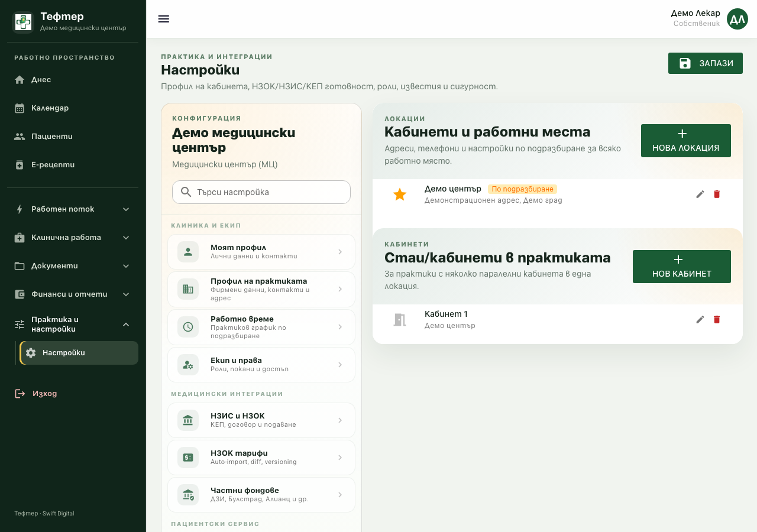The width and height of the screenshot is (757, 532).
Task: Collapse the Практика и настройки section
Action: click(73, 325)
